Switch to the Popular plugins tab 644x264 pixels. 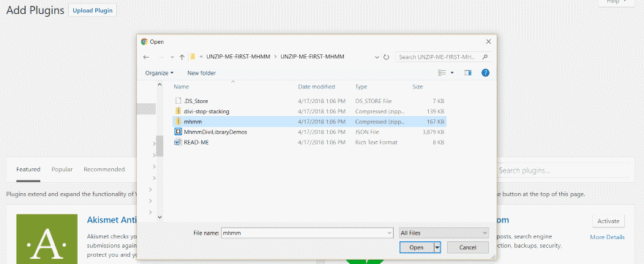pyautogui.click(x=62, y=169)
